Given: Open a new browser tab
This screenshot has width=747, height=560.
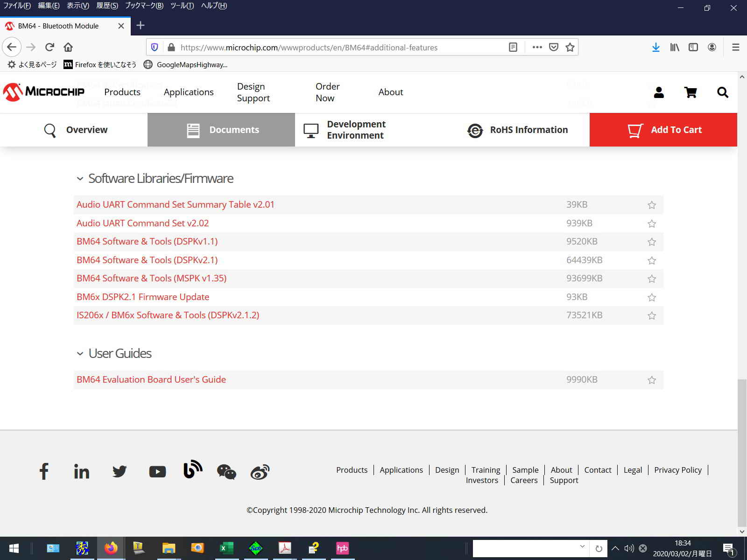Looking at the screenshot, I should (140, 25).
